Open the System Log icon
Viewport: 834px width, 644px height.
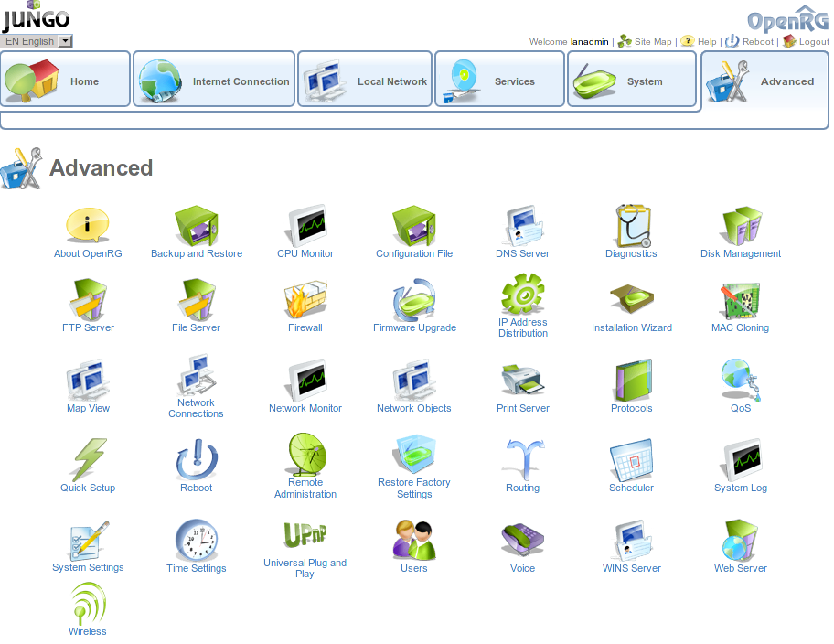741,459
